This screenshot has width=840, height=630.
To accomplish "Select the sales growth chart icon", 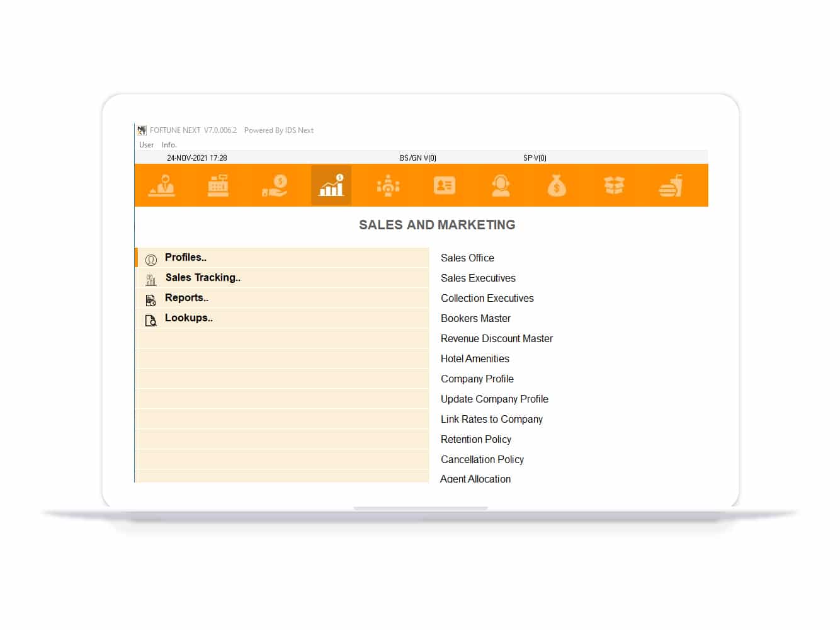I will coord(331,186).
